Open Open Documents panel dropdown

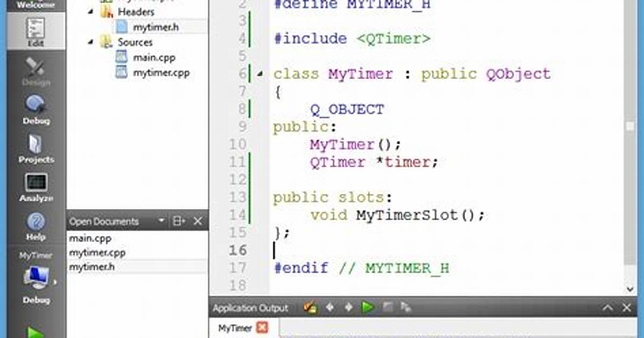(x=162, y=221)
